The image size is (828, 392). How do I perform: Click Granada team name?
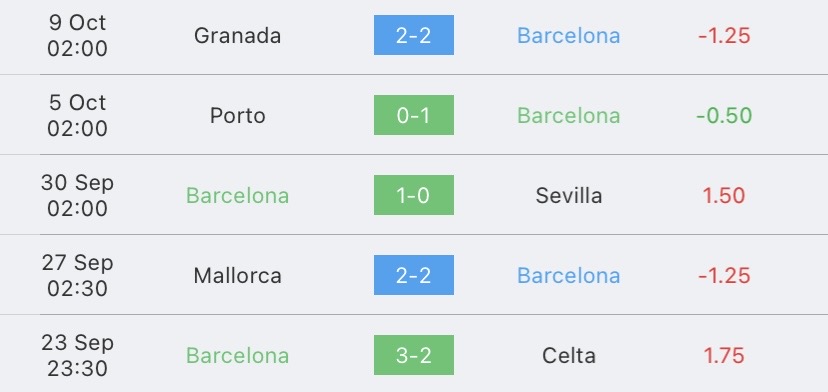tap(237, 35)
